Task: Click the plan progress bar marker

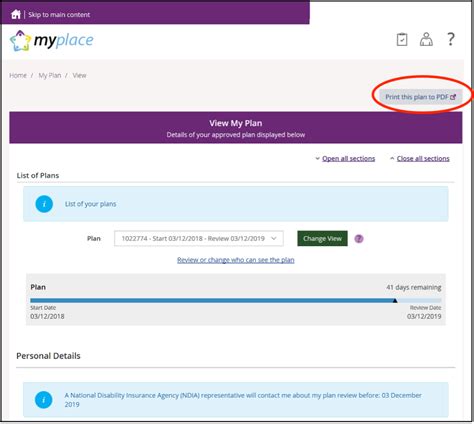Action: pos(395,301)
